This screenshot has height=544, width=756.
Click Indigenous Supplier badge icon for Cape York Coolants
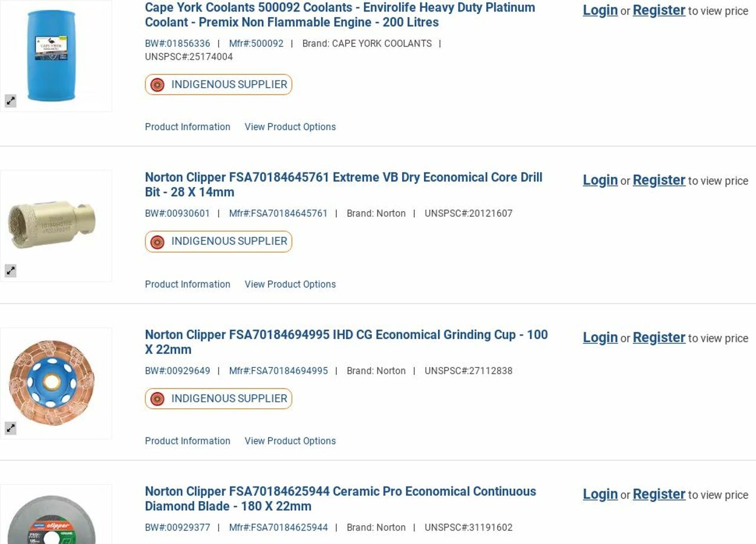point(157,85)
